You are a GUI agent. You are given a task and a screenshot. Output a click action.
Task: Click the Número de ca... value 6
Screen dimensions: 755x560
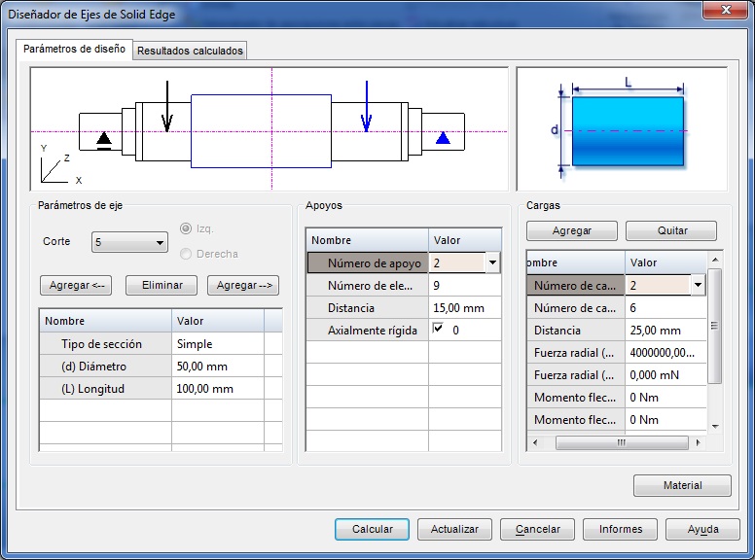(x=665, y=308)
